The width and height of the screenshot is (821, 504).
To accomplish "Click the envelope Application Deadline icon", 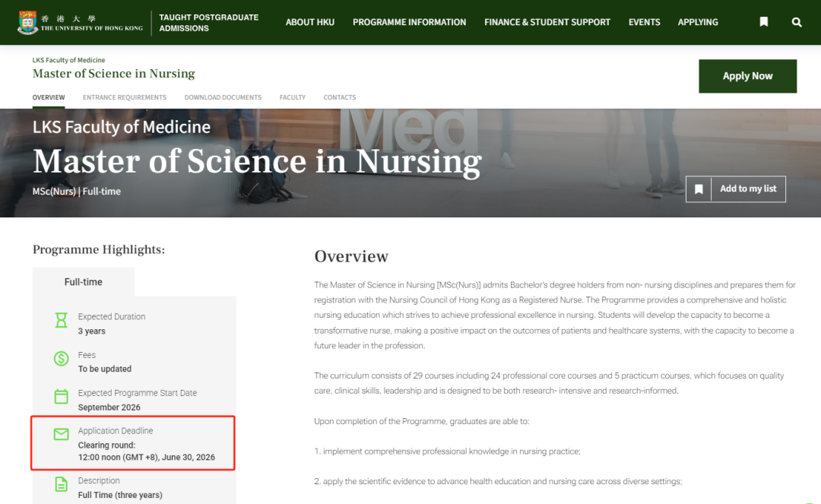I will click(x=62, y=434).
